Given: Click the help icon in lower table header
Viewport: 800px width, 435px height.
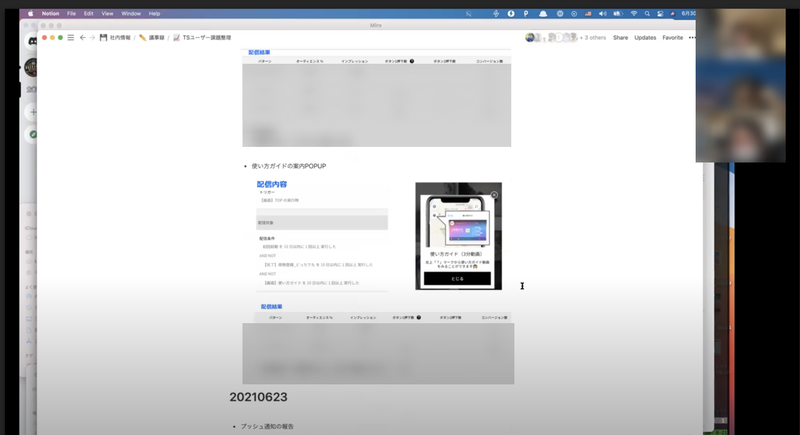Looking at the screenshot, I should click(x=419, y=317).
